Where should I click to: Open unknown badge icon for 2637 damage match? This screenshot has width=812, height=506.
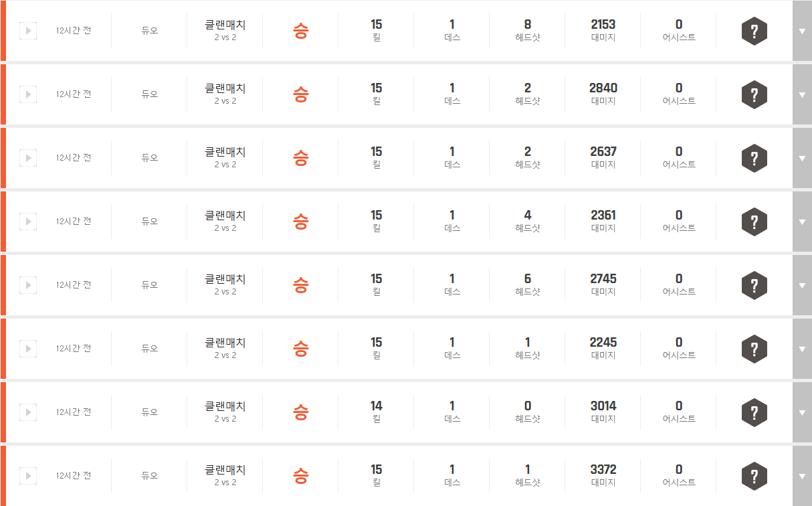click(x=754, y=159)
